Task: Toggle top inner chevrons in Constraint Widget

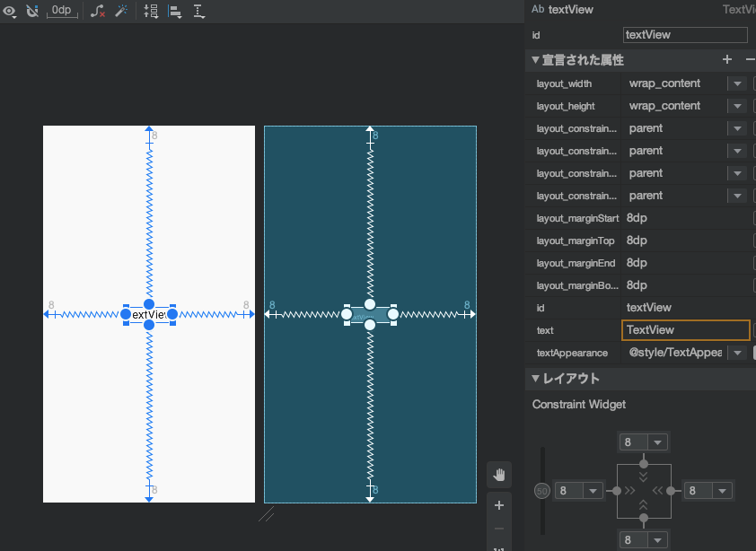Action: [x=643, y=477]
